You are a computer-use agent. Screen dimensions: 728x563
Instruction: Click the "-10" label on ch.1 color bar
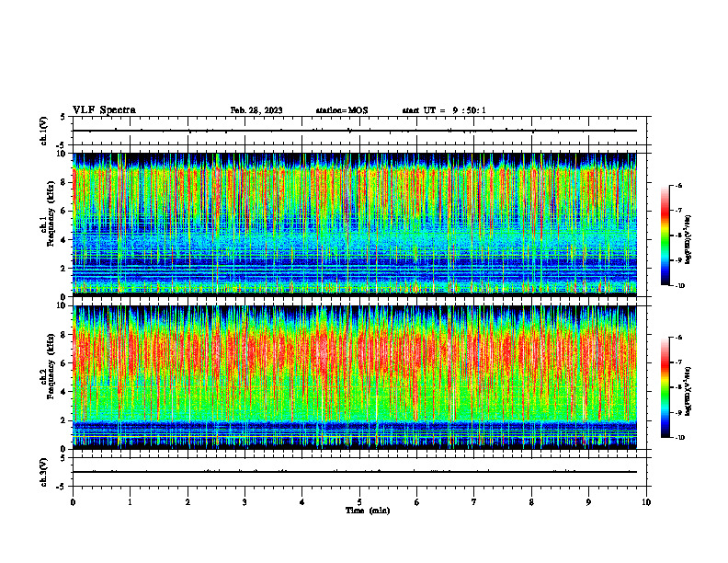[679, 285]
